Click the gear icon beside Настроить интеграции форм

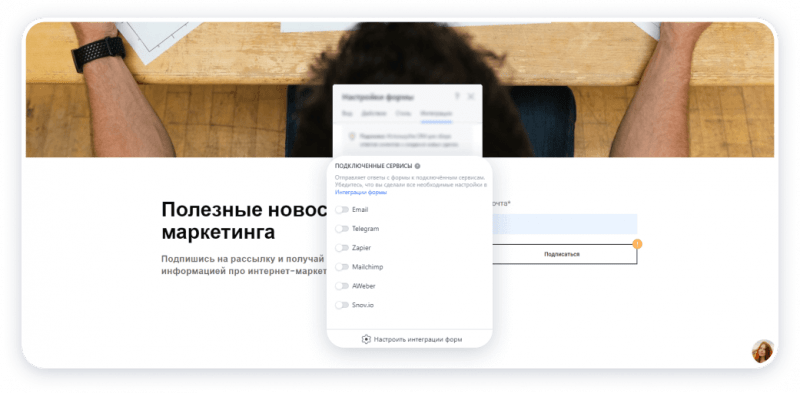tap(366, 339)
